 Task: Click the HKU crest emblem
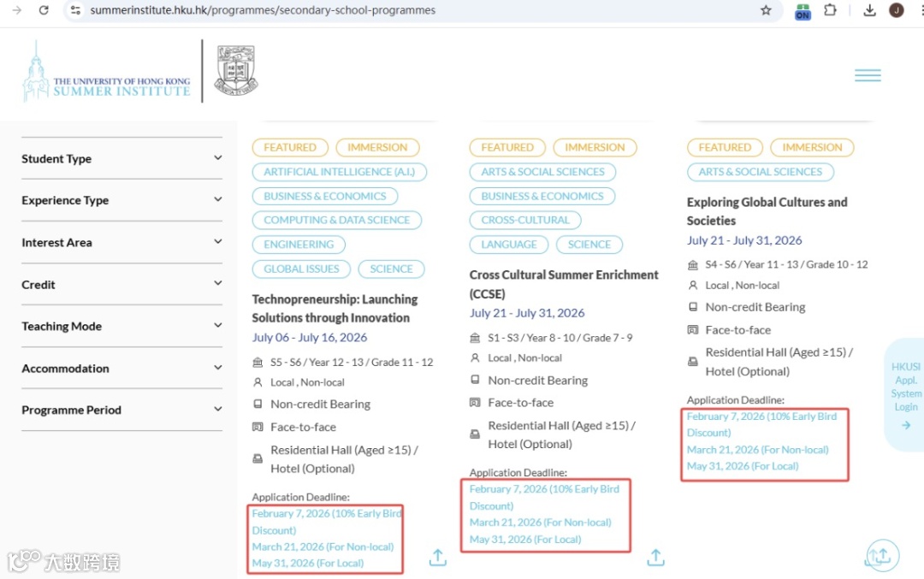coord(236,70)
